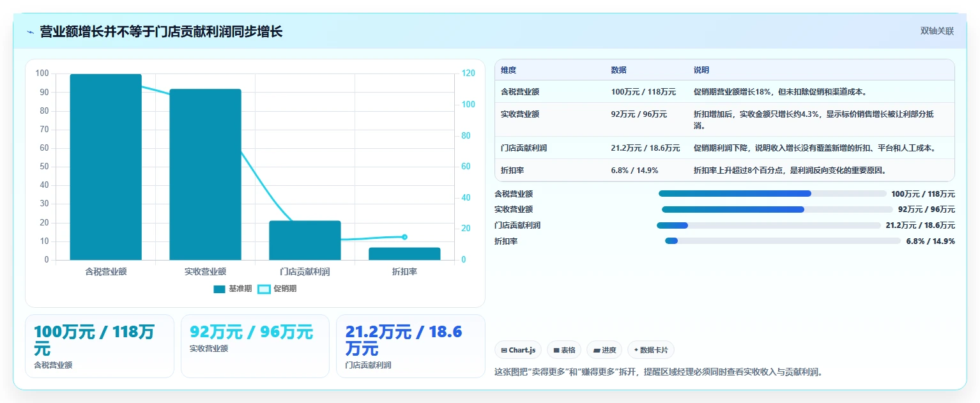Click the 含税营业额 progress bar
Screen dimensions: 980x403
point(773,194)
